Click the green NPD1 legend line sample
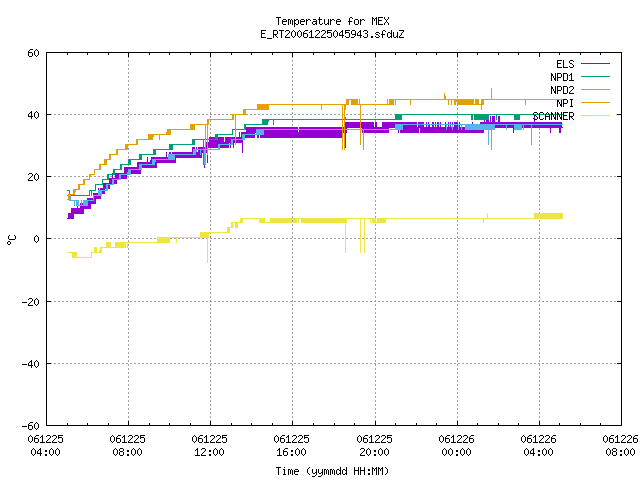640x480 pixels. [595, 76]
